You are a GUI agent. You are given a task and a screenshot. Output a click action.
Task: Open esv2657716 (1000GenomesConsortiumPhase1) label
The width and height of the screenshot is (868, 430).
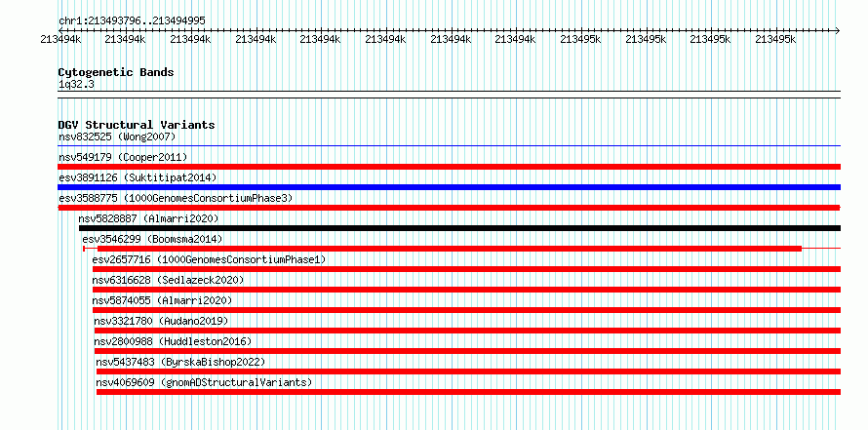[x=210, y=259]
